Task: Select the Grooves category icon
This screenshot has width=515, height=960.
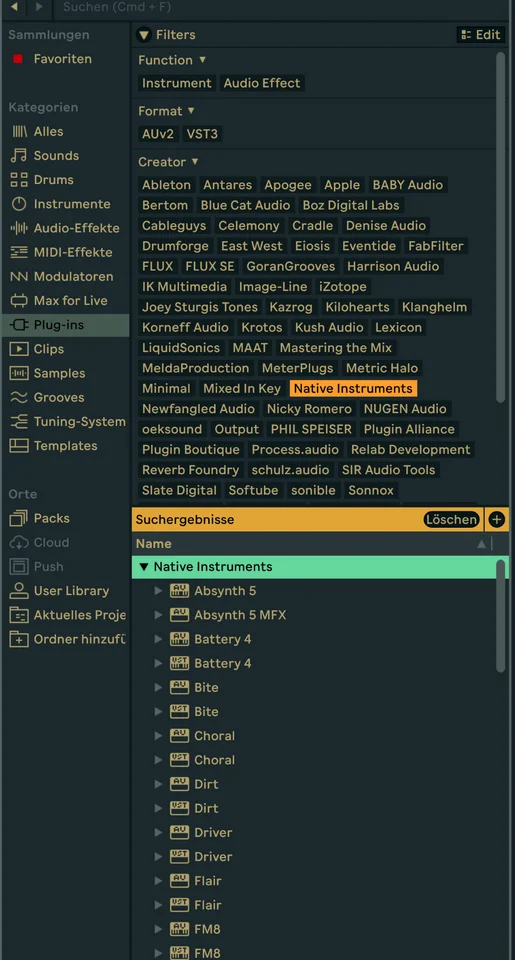Action: click(x=19, y=397)
